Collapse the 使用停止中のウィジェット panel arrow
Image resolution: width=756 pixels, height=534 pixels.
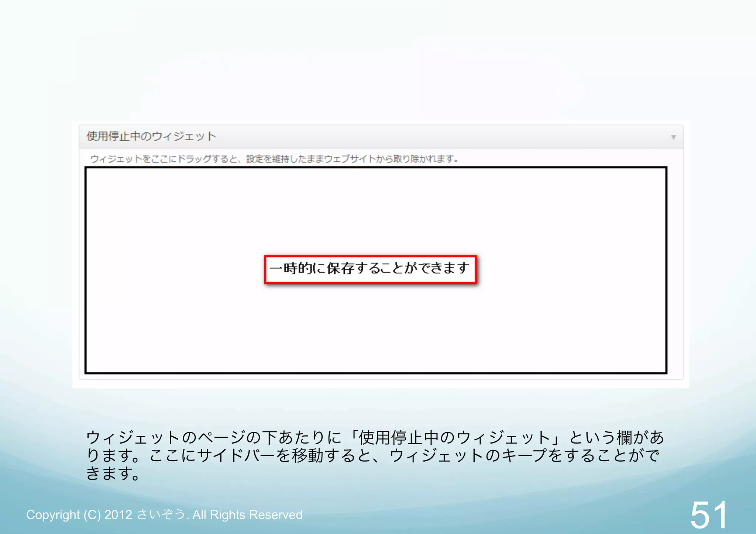pos(673,137)
